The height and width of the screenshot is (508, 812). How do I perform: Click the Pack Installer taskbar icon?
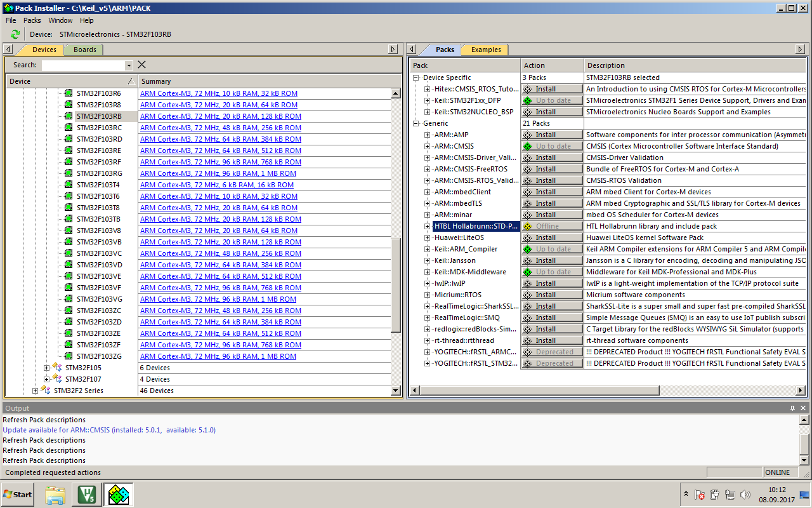coord(119,495)
